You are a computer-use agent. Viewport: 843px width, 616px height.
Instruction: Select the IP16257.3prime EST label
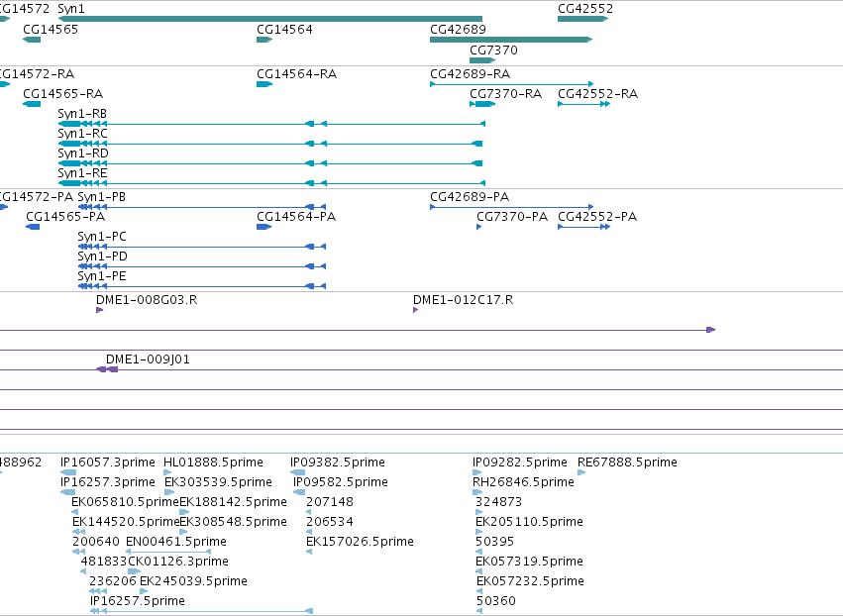coord(108,482)
